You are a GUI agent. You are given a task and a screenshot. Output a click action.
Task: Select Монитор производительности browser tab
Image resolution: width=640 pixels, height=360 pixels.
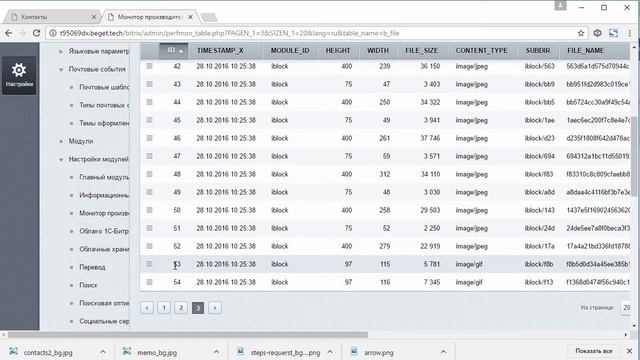pyautogui.click(x=149, y=17)
